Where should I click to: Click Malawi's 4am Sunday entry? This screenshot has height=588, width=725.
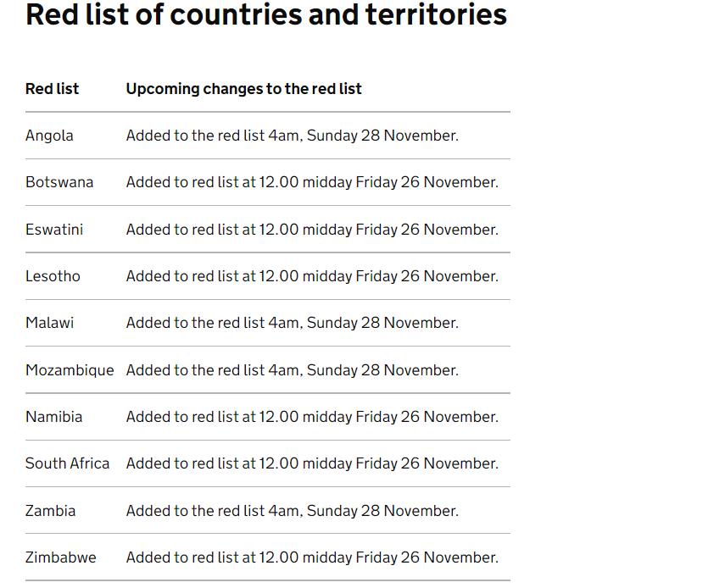(x=293, y=323)
